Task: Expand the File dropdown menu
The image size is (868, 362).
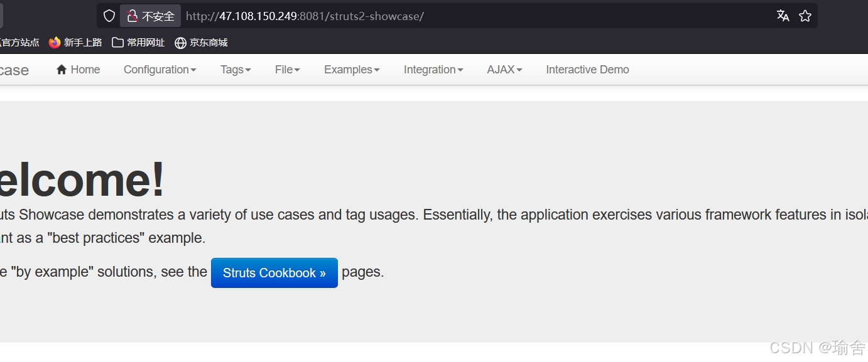Action: 288,70
